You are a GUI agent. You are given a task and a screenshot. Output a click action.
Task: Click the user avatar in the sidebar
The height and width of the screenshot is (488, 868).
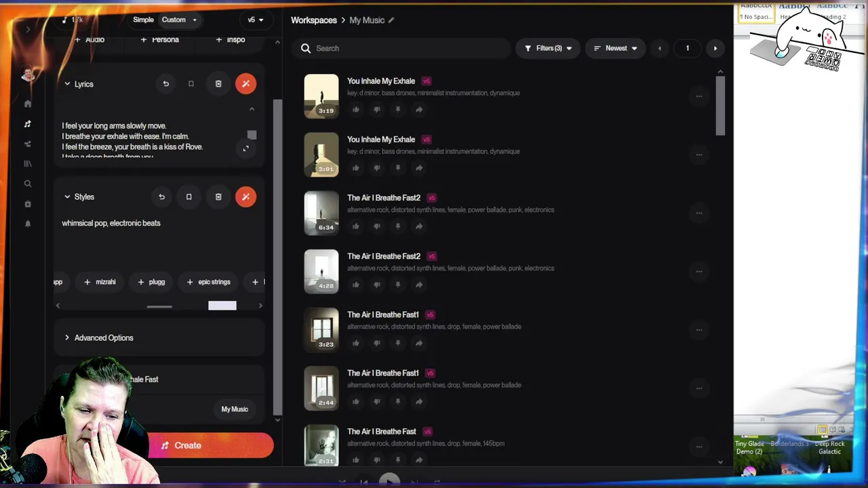[x=28, y=73]
